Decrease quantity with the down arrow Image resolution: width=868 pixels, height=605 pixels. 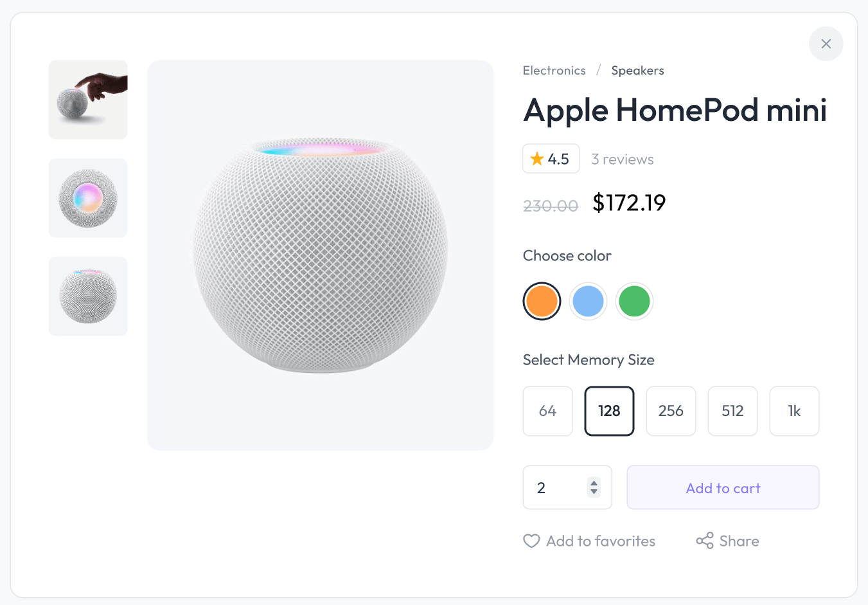coord(594,492)
